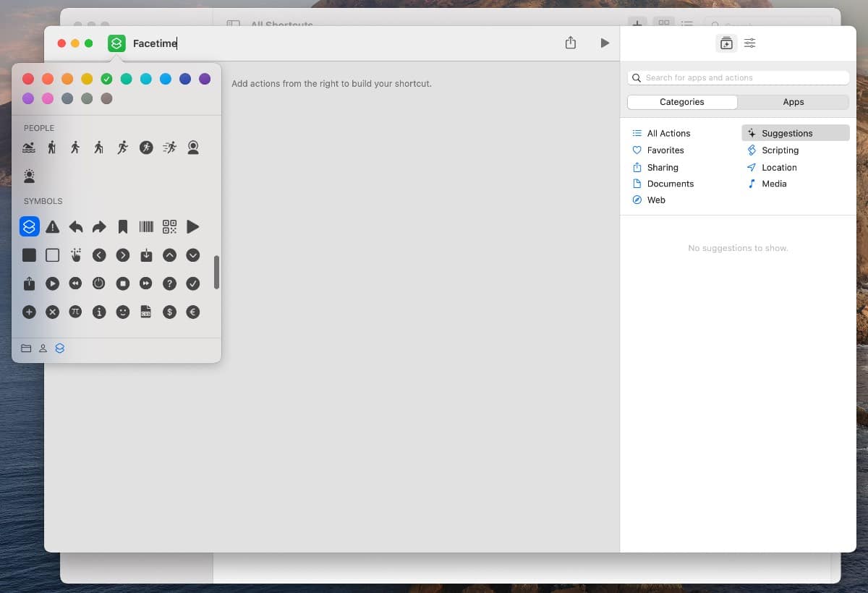Viewport: 868px width, 593px height.
Task: Open the All Actions category
Action: pyautogui.click(x=668, y=133)
